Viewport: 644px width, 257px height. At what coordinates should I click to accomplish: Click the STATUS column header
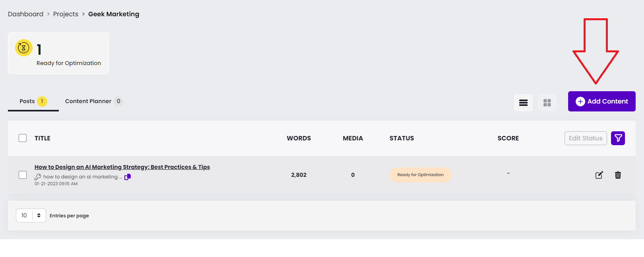click(x=402, y=138)
